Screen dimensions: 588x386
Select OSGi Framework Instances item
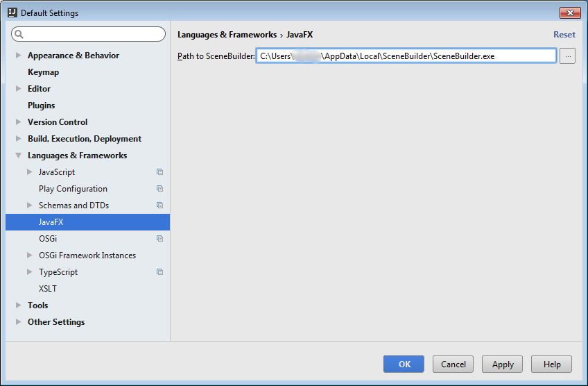(x=87, y=255)
